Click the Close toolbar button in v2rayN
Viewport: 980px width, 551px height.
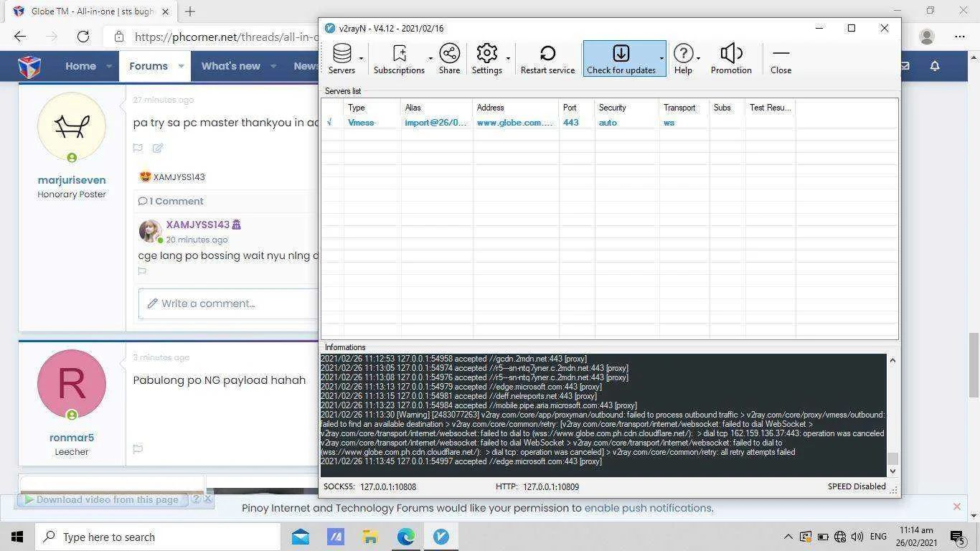[781, 59]
